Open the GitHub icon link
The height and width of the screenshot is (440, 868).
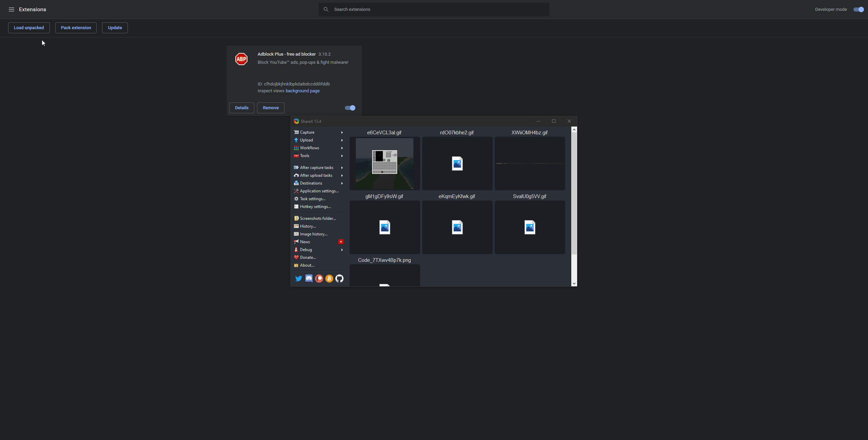[339, 279]
